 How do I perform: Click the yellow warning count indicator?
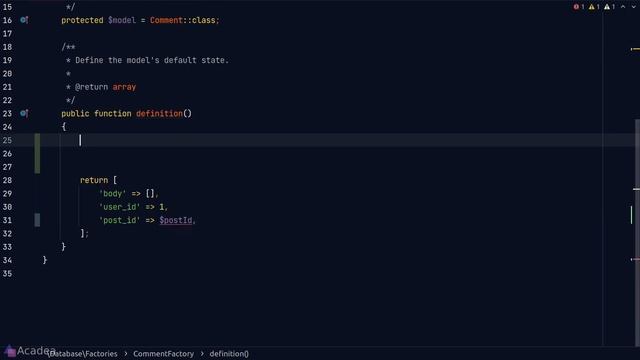594,7
